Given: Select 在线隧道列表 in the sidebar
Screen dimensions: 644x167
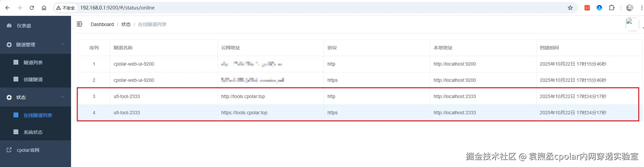Looking at the screenshot, I should pyautogui.click(x=36, y=115).
